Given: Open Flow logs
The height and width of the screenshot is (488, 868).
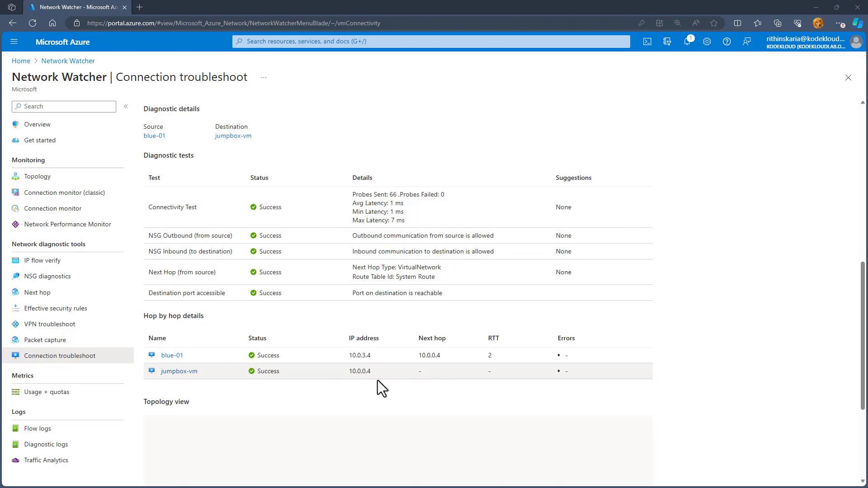Looking at the screenshot, I should 37,428.
